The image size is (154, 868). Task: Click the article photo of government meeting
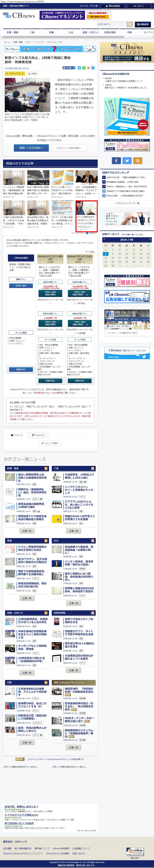28,95
